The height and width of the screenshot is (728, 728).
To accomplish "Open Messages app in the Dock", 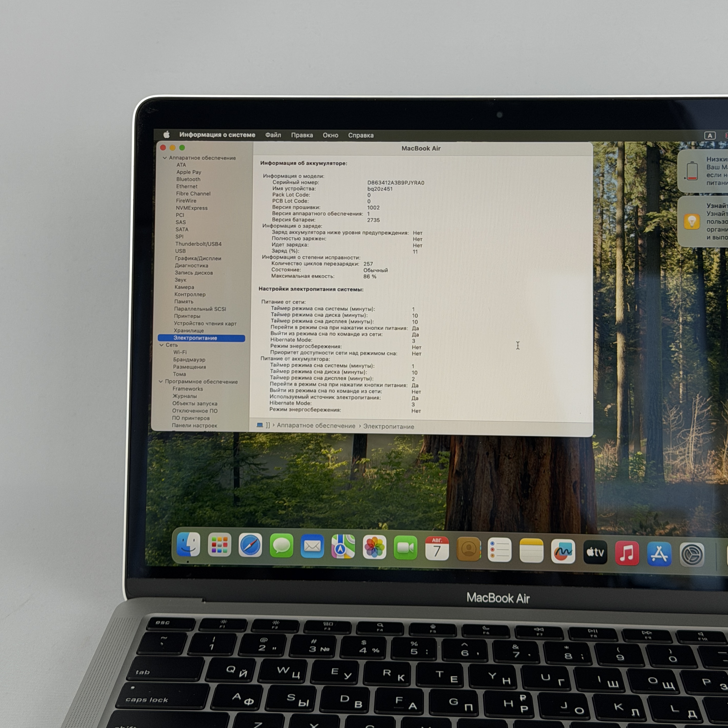I will 282,546.
